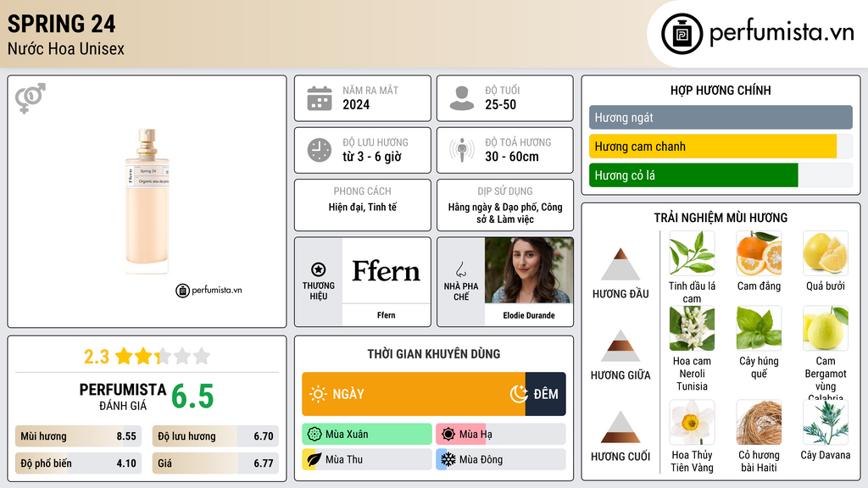The image size is (868, 488).
Task: Click the style text Hiện đại, Tinh tế
Action: click(363, 207)
